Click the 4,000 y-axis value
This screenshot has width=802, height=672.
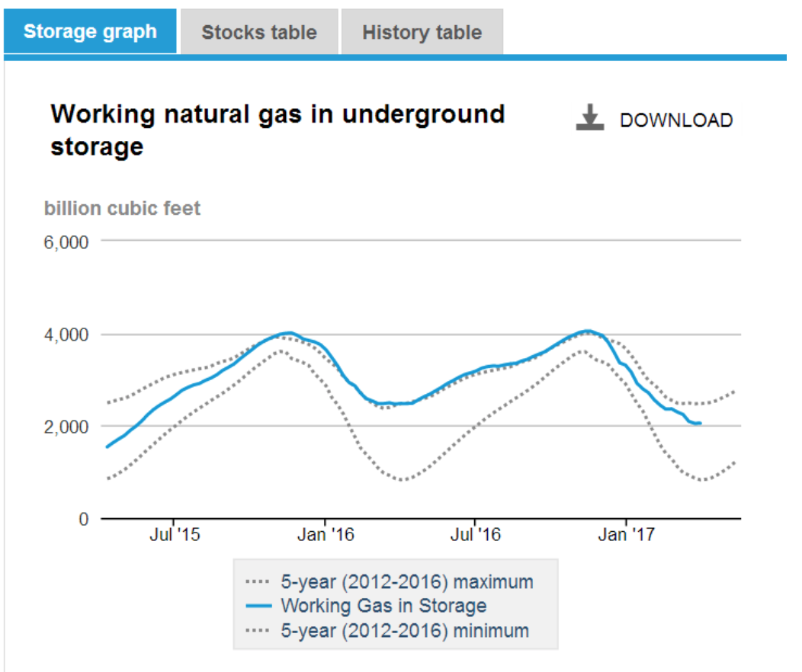pos(69,334)
